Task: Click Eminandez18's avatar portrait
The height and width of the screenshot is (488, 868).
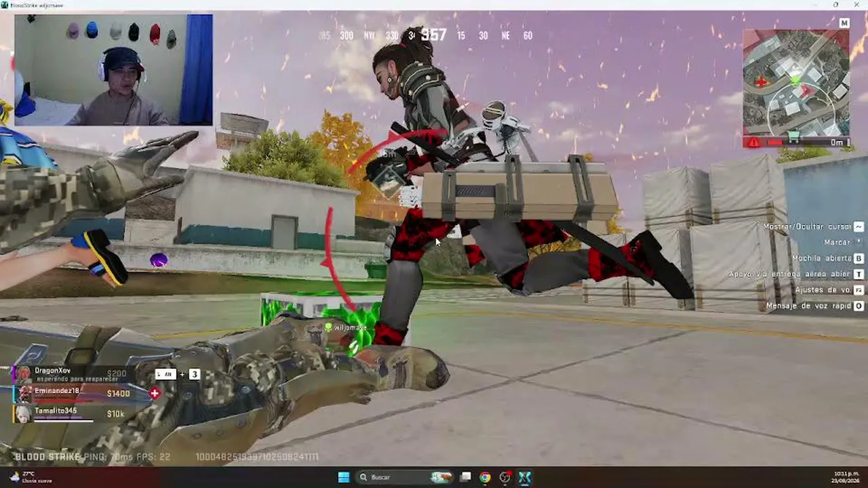Action: (24, 394)
